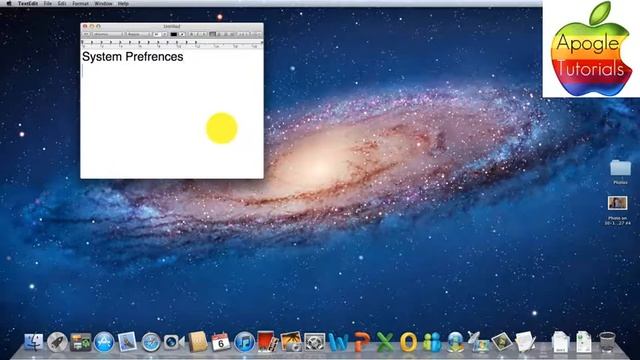This screenshot has width=640, height=360.
Task: Launch Excel green X icon
Action: (x=385, y=342)
